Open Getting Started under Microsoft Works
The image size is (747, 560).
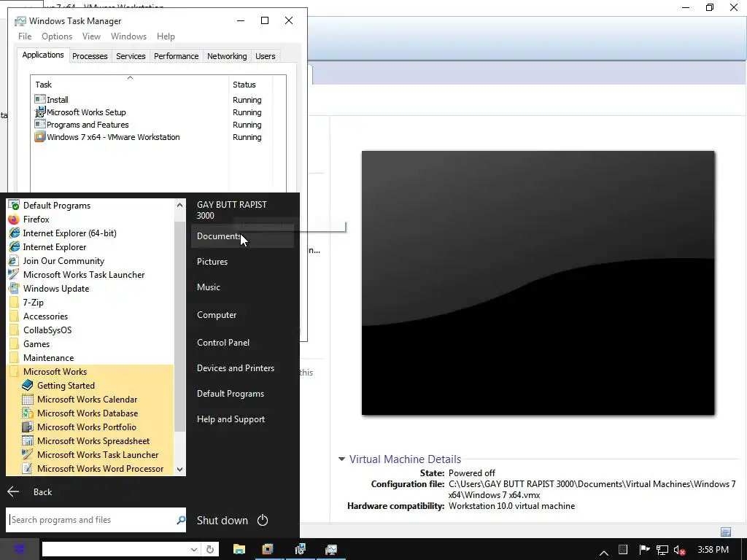tap(66, 386)
